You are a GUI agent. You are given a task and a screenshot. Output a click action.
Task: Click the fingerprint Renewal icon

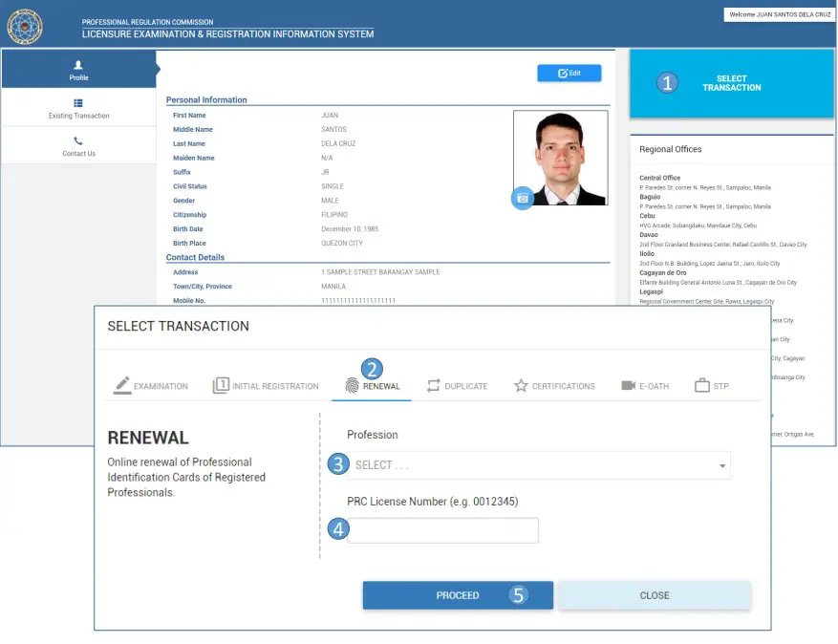click(x=352, y=385)
